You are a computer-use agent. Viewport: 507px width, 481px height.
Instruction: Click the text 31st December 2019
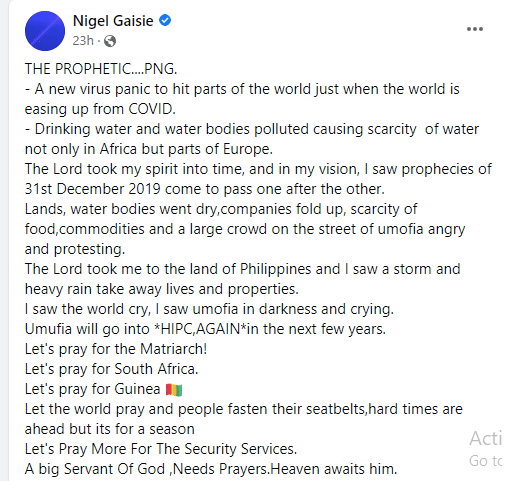pyautogui.click(x=93, y=189)
